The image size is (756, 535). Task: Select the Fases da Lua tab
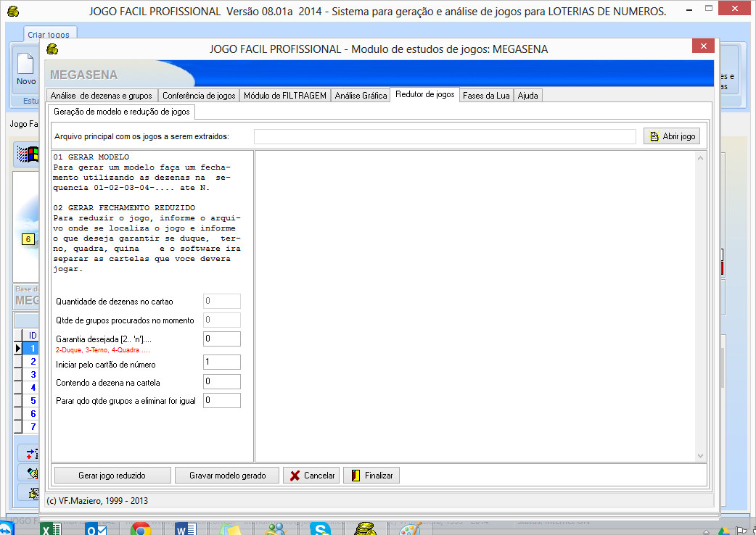[x=487, y=96]
